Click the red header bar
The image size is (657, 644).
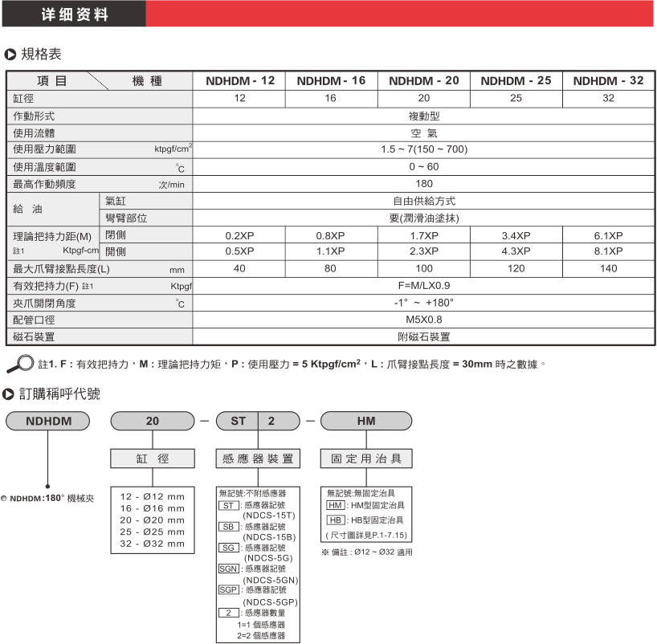[402, 14]
